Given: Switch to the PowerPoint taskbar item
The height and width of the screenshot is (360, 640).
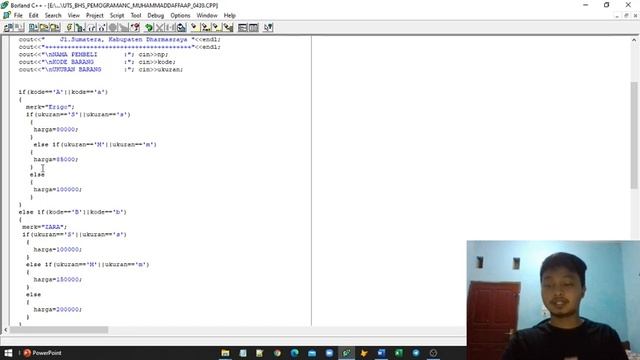Looking at the screenshot, I should point(42,353).
